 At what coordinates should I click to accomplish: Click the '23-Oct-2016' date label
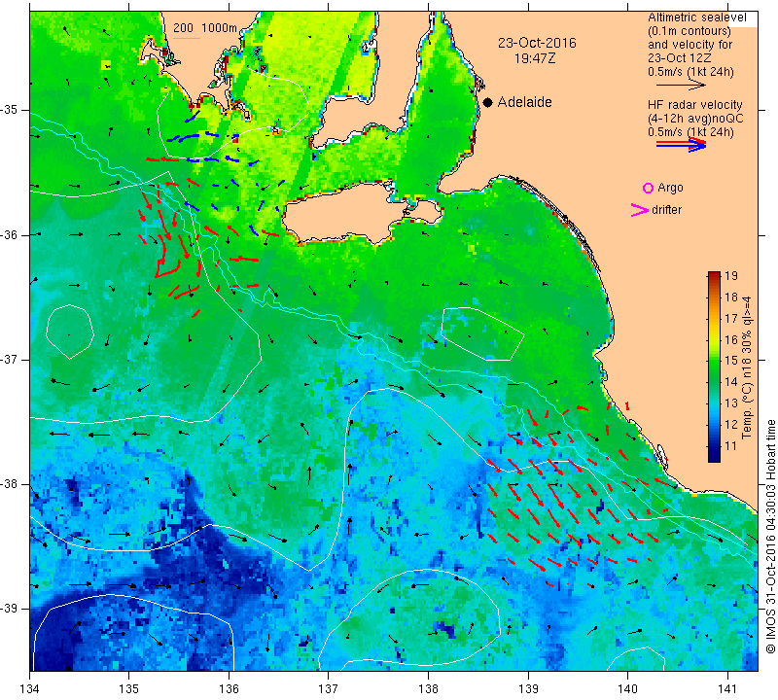click(537, 43)
